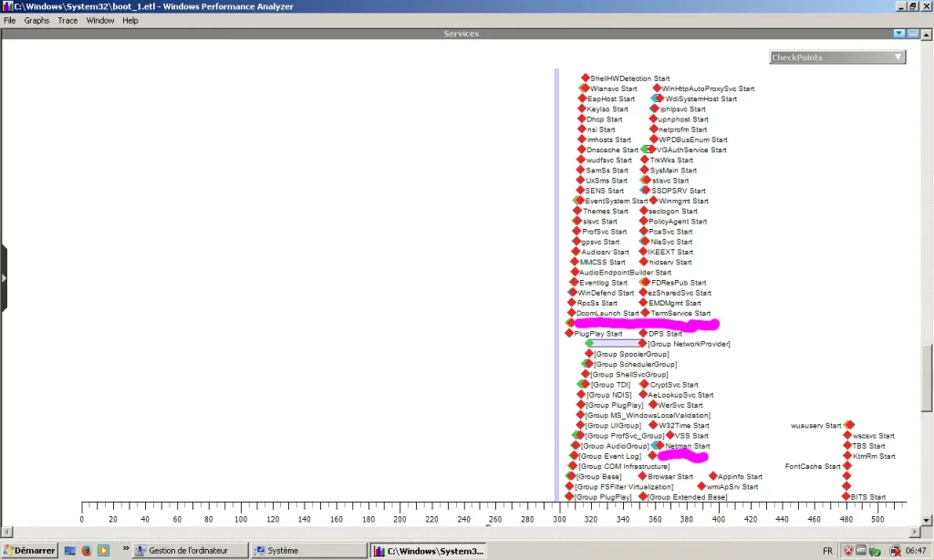Select the WerSvc Start marker
Screen dimensions: 934x560
coord(653,405)
